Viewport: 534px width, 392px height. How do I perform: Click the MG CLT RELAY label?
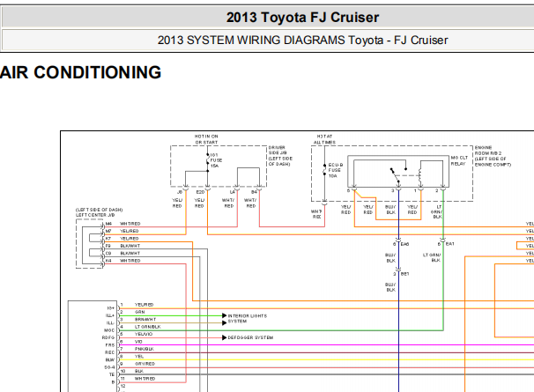459,160
